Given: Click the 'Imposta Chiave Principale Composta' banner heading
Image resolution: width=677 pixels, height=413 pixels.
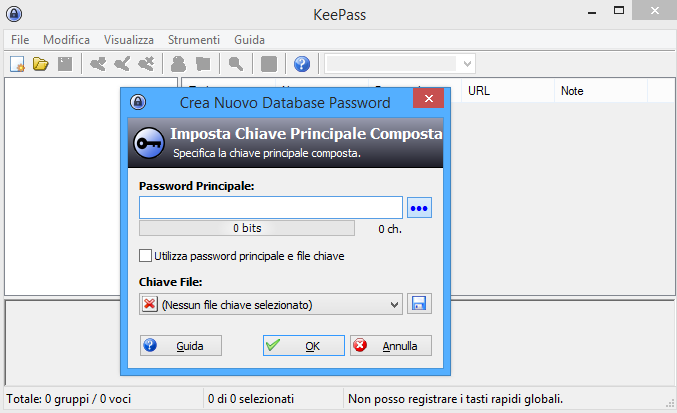Looking at the screenshot, I should tap(306, 134).
